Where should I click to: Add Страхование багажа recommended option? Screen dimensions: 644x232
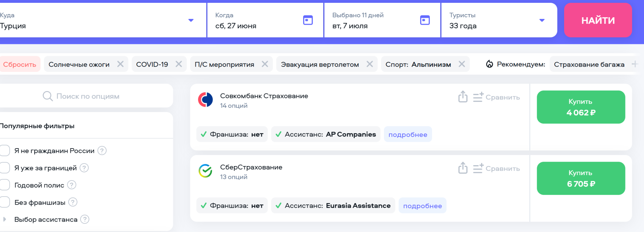point(635,64)
